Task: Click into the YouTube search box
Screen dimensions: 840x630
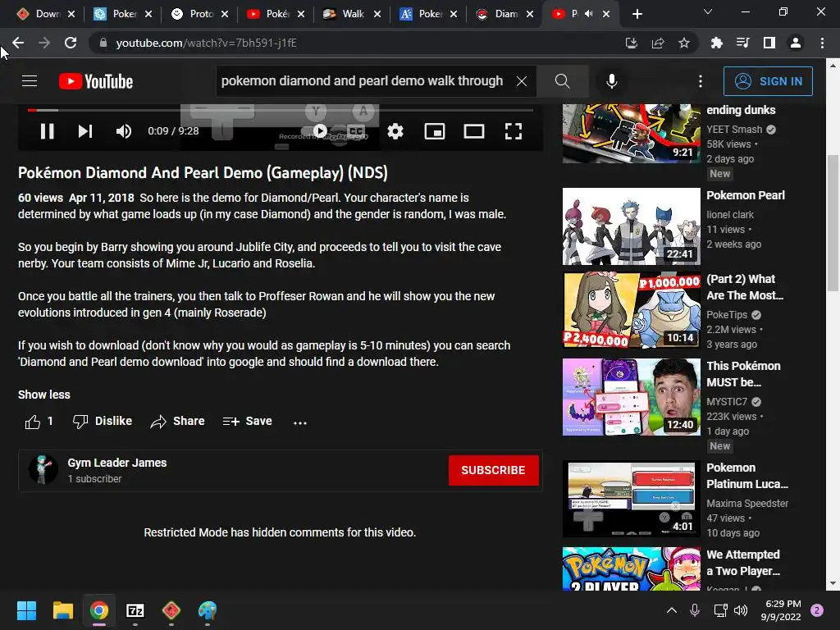Action: tap(362, 81)
